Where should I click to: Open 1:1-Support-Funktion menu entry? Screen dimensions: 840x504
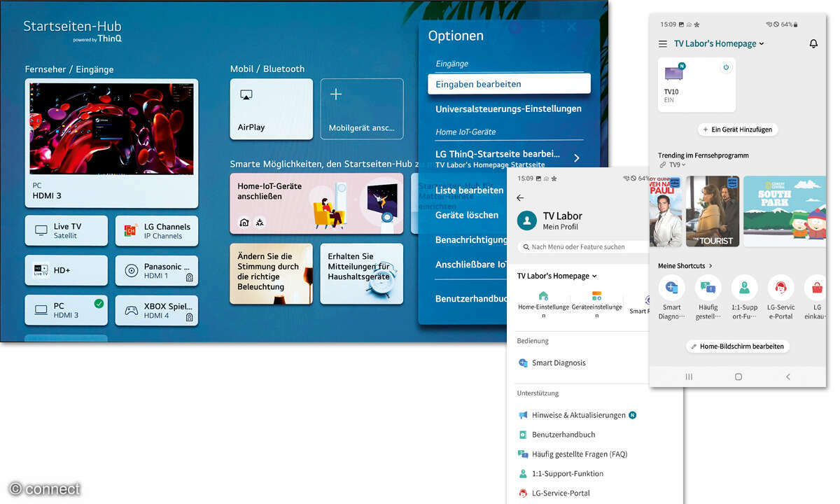click(561, 474)
